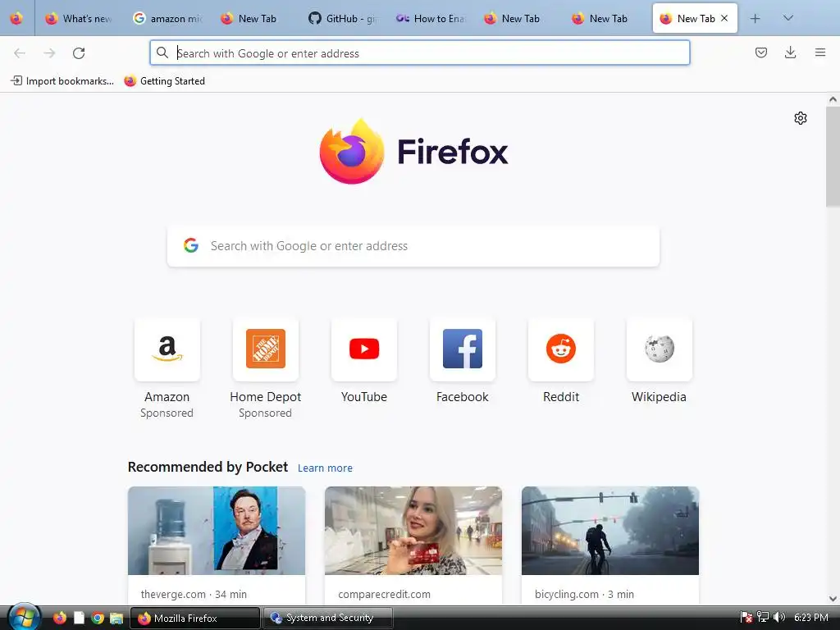Image resolution: width=840 pixels, height=630 pixels.
Task: Open theverge.com Pocket story thumbnail
Action: pos(217,531)
